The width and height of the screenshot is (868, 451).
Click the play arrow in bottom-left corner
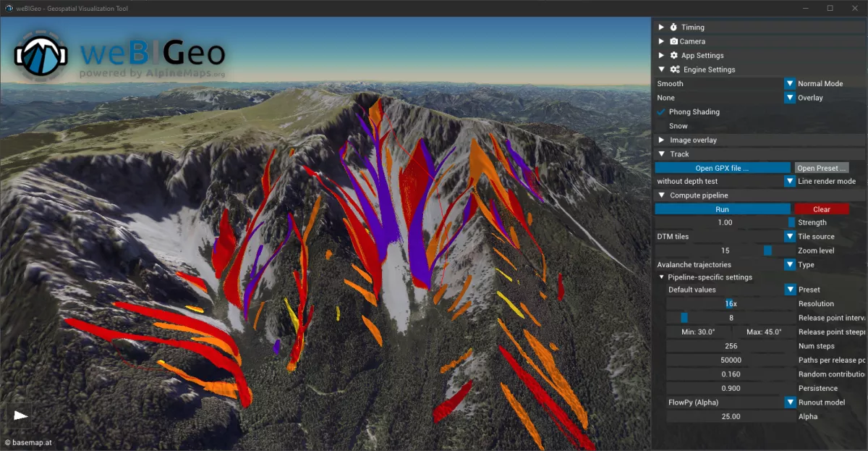coord(20,416)
